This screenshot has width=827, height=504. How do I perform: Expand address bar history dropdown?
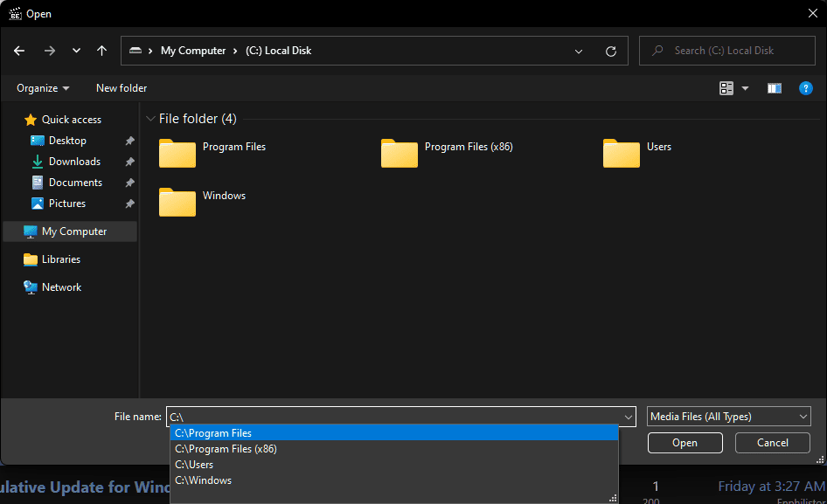579,52
